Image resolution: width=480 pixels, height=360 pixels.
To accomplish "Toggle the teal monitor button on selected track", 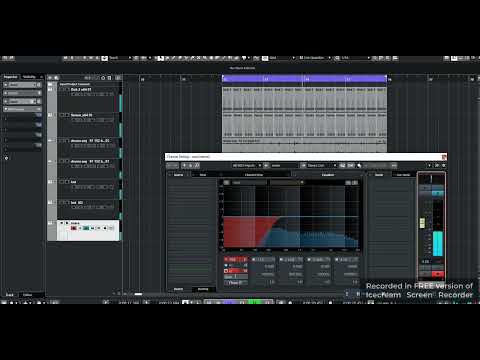I will (86, 228).
